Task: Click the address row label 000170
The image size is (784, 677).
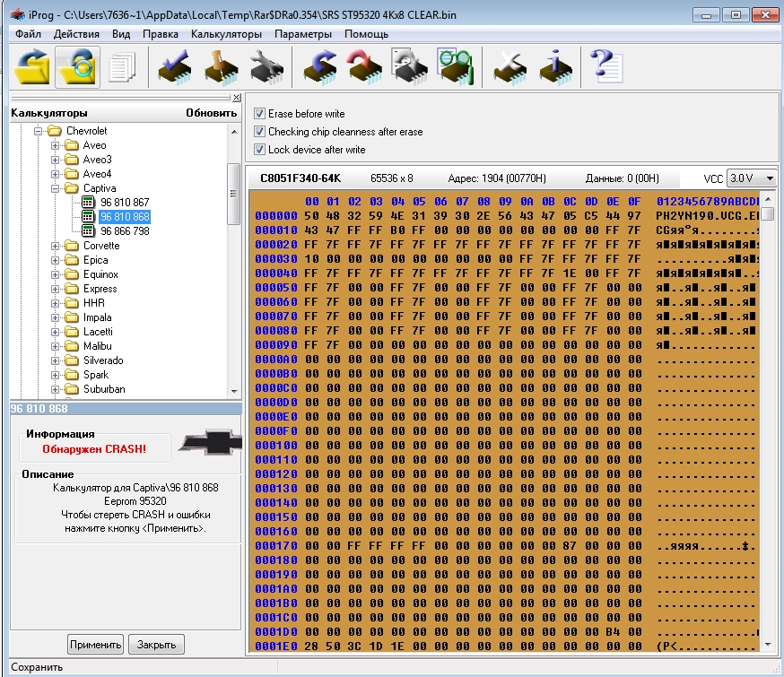Action: (276, 545)
